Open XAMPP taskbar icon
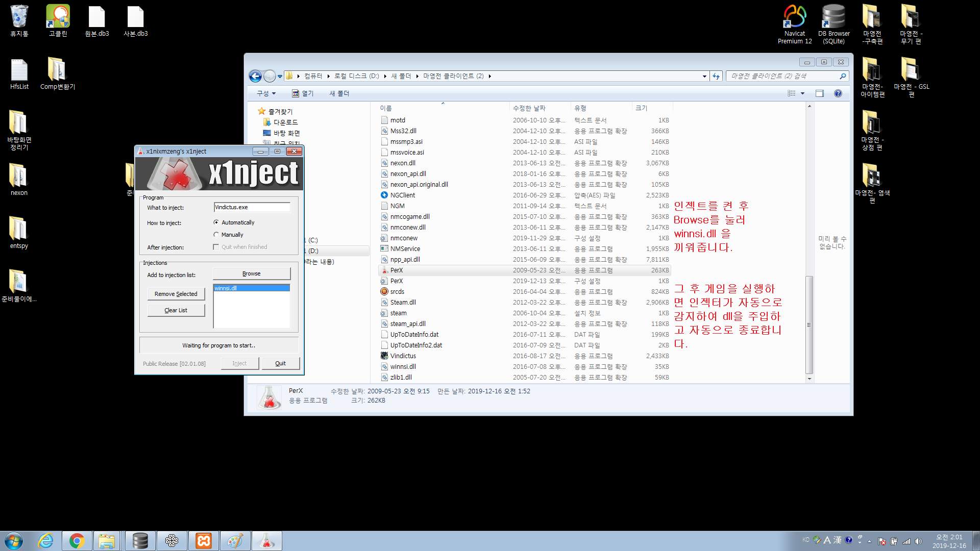This screenshot has height=551, width=980. (x=204, y=541)
